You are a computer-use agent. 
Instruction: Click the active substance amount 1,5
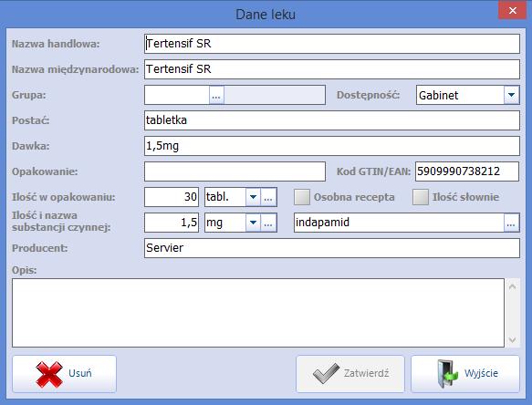tap(172, 223)
